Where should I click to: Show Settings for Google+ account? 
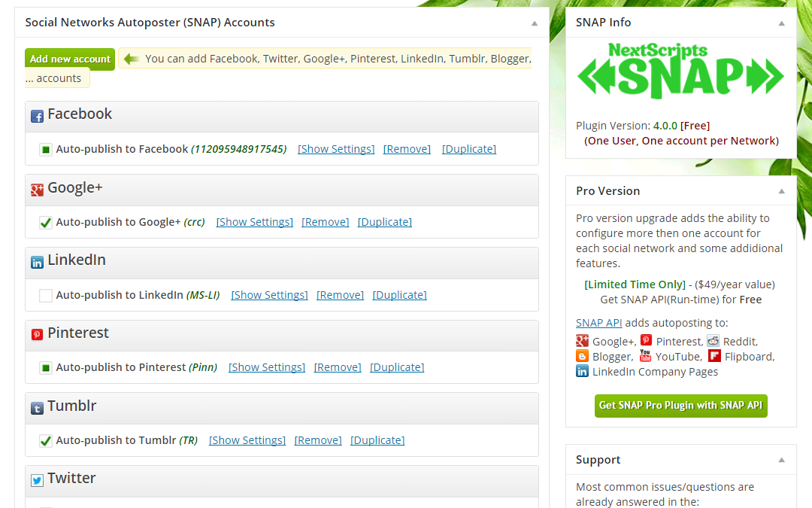tap(254, 222)
